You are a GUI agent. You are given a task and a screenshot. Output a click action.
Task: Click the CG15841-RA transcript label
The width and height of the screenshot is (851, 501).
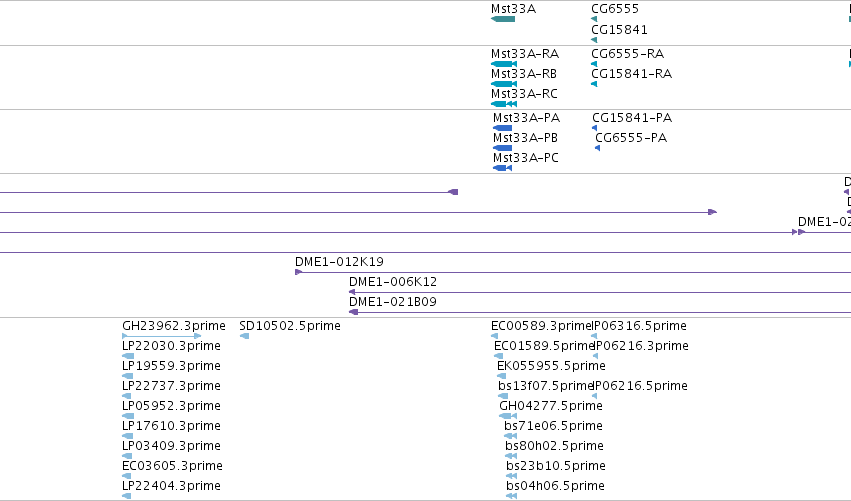pos(632,74)
